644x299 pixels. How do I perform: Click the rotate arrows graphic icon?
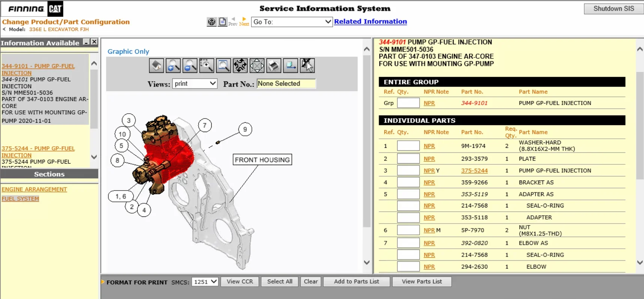[240, 66]
